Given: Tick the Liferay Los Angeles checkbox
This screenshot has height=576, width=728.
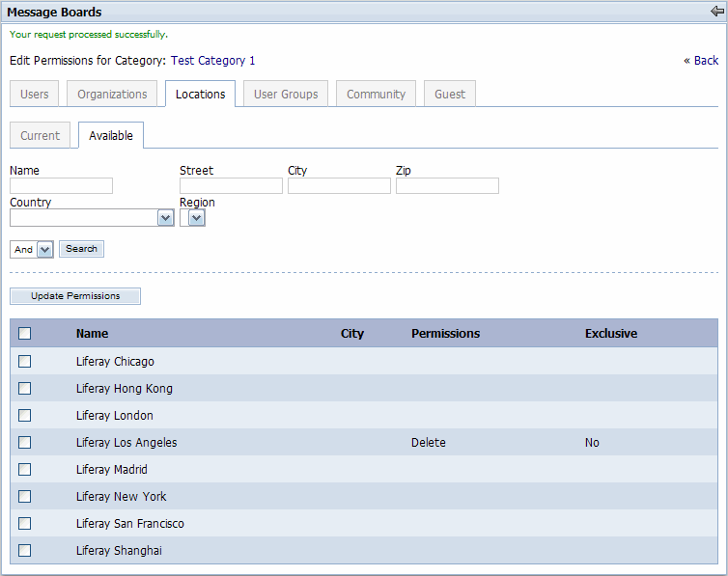Looking at the screenshot, I should [x=25, y=443].
